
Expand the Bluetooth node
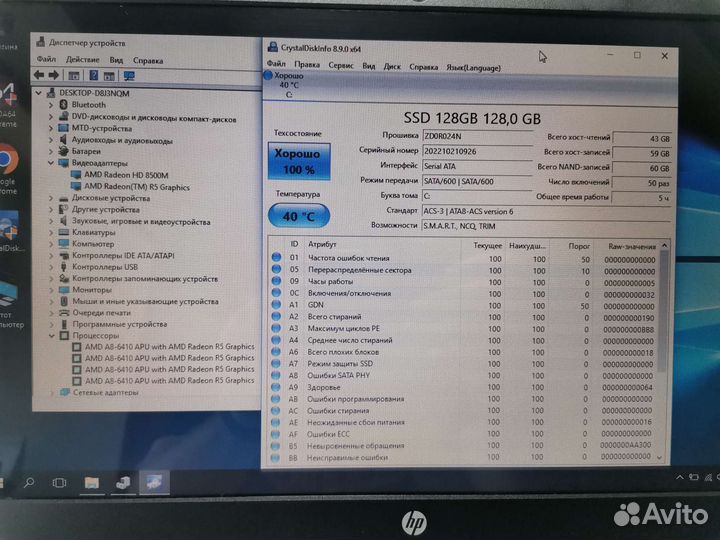51,105
